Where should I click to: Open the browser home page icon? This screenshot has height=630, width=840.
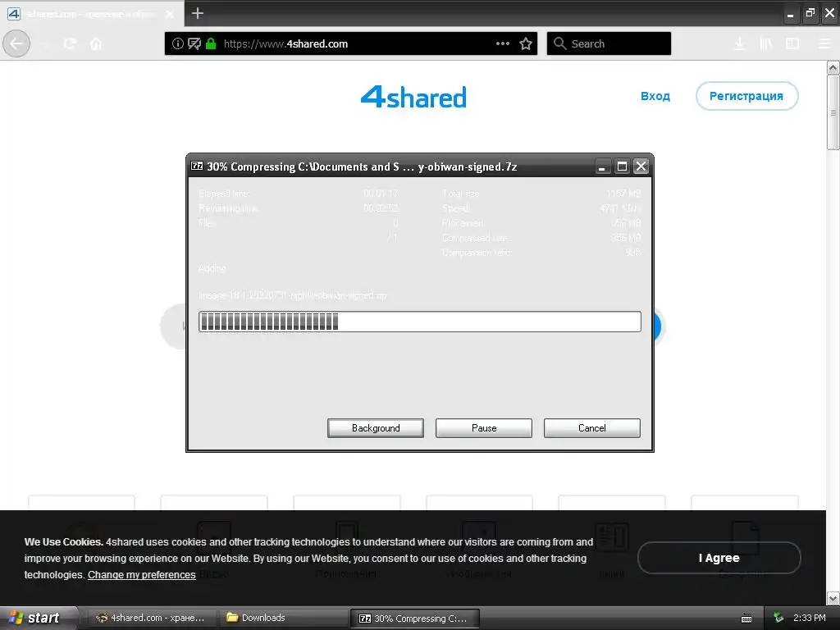pos(96,43)
